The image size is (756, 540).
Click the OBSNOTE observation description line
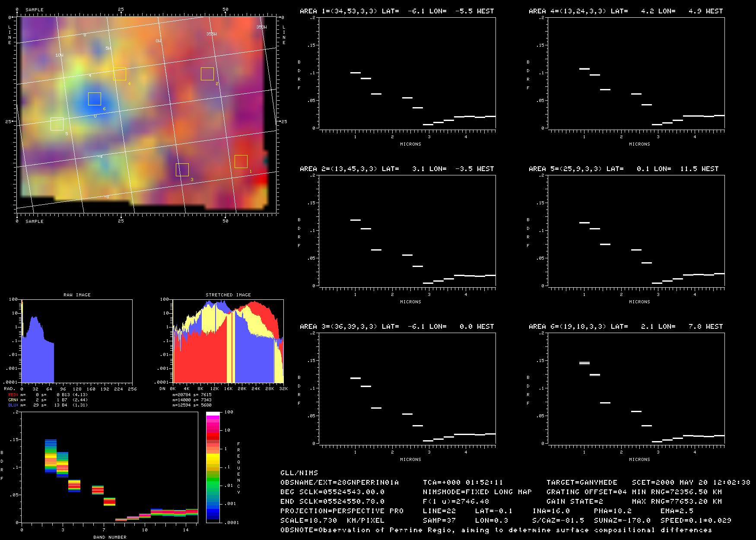[x=496, y=530]
